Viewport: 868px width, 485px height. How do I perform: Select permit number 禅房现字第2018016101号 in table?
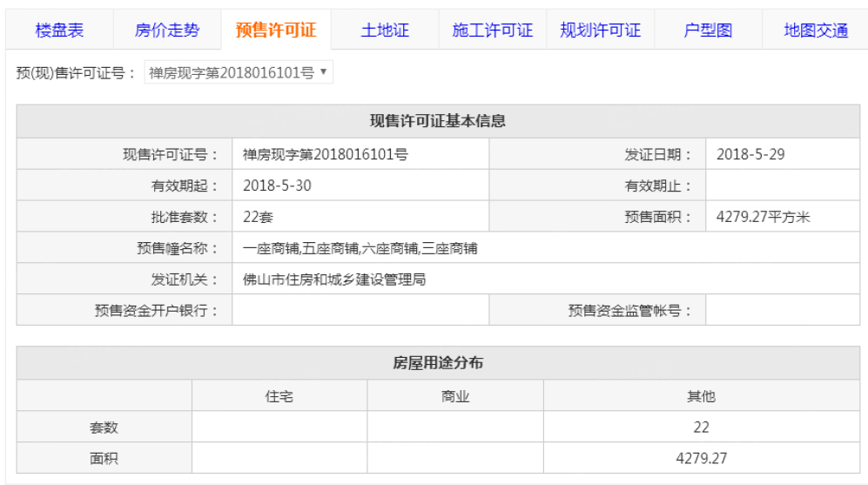click(x=325, y=154)
